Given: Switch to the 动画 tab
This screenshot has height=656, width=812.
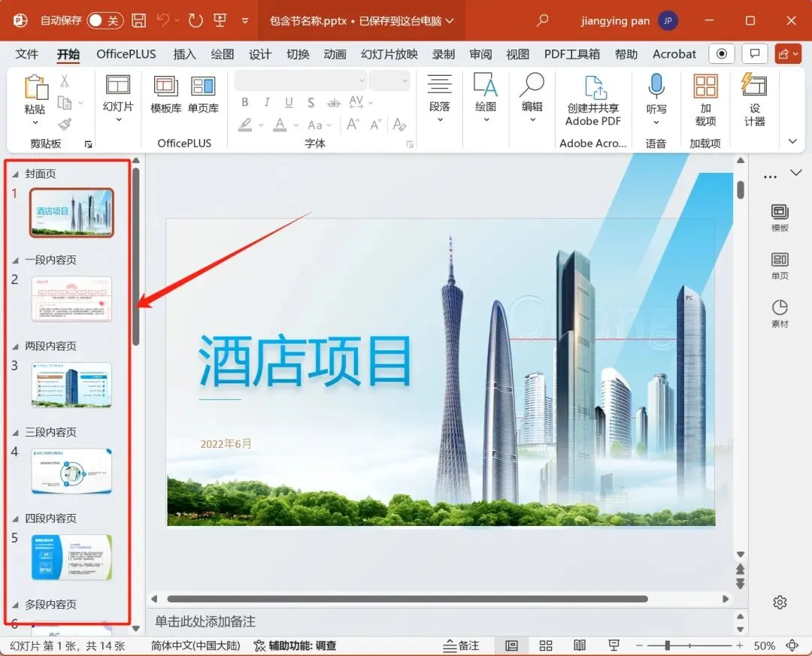Looking at the screenshot, I should pos(335,54).
